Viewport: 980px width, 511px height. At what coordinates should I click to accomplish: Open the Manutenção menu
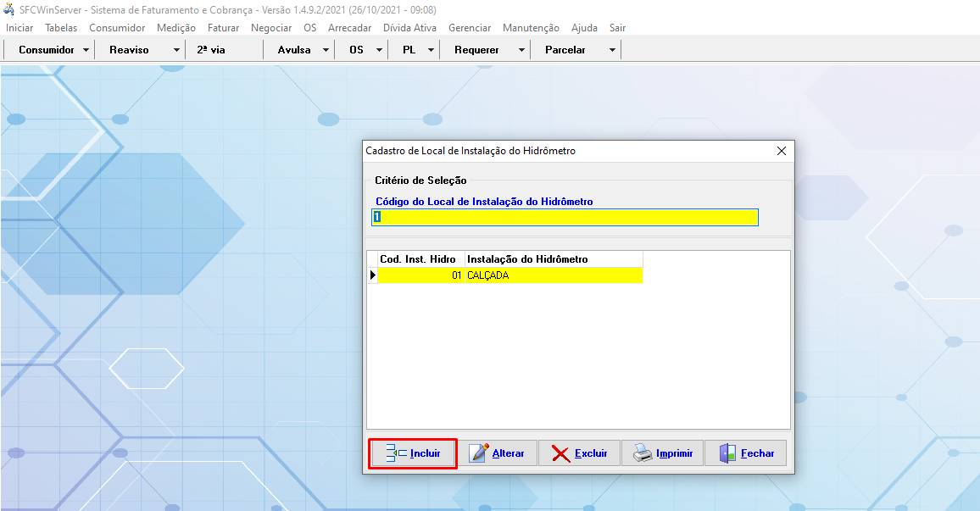point(531,28)
